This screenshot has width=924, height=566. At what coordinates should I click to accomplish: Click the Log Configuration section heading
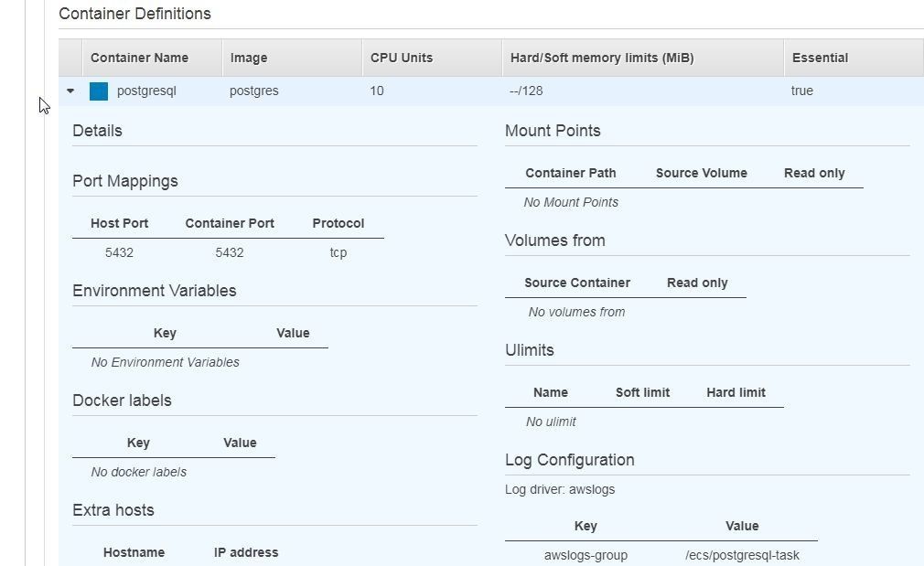[x=569, y=460]
